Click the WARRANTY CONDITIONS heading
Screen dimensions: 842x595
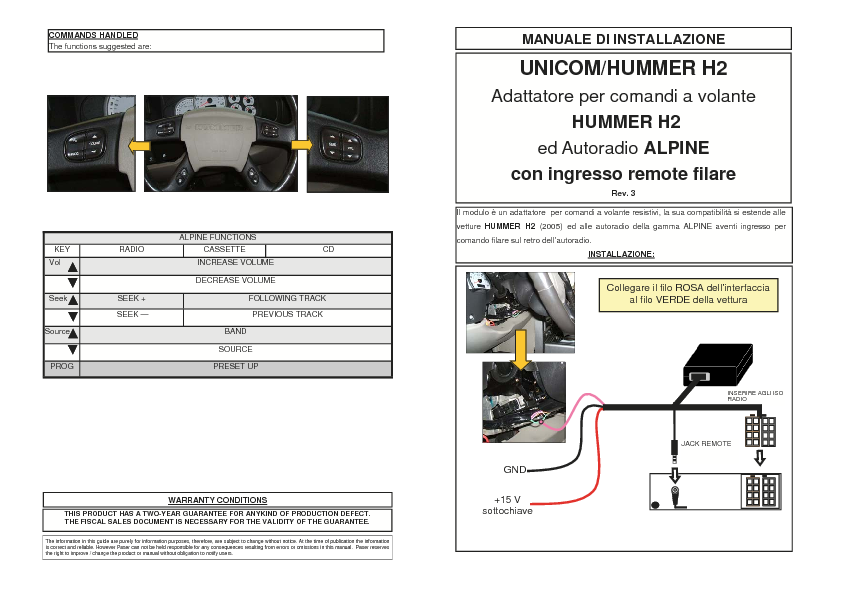(217, 500)
